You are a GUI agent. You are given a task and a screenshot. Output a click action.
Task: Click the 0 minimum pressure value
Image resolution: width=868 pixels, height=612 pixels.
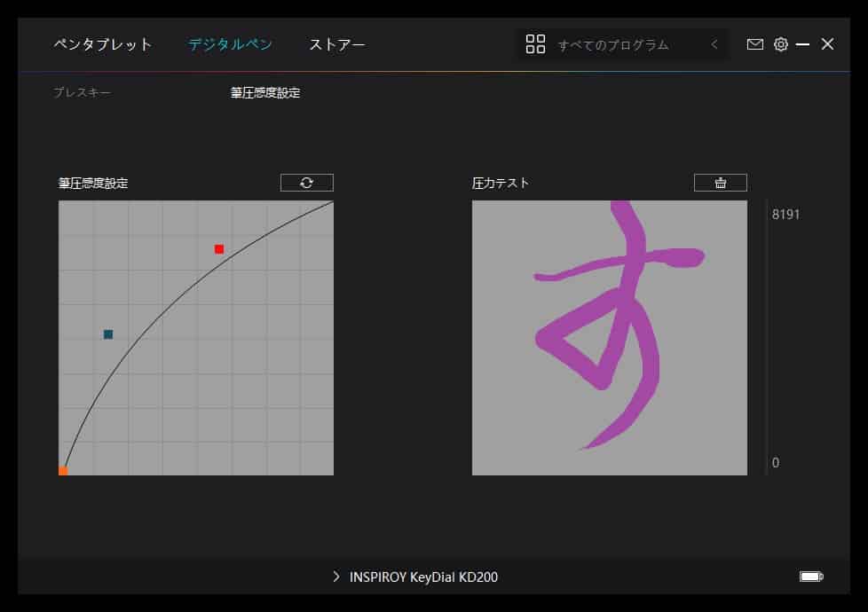coord(776,463)
